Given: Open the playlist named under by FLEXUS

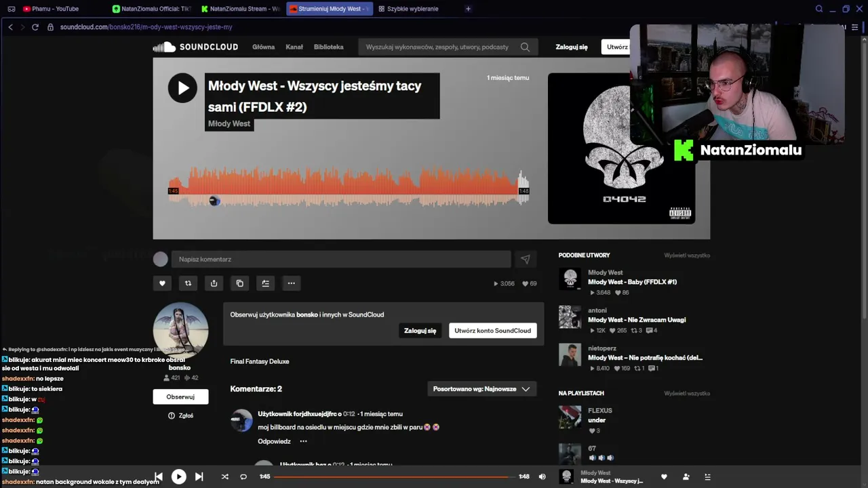Looking at the screenshot, I should coord(597,420).
